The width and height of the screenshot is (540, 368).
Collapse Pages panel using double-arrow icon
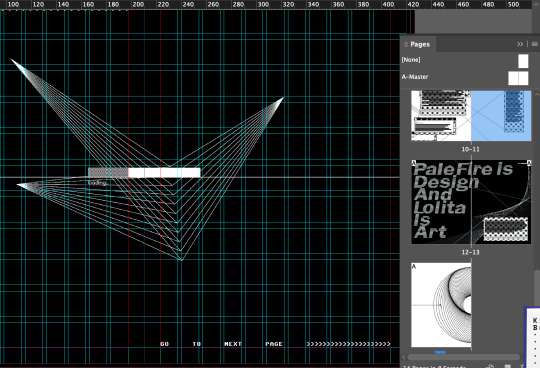pos(520,44)
